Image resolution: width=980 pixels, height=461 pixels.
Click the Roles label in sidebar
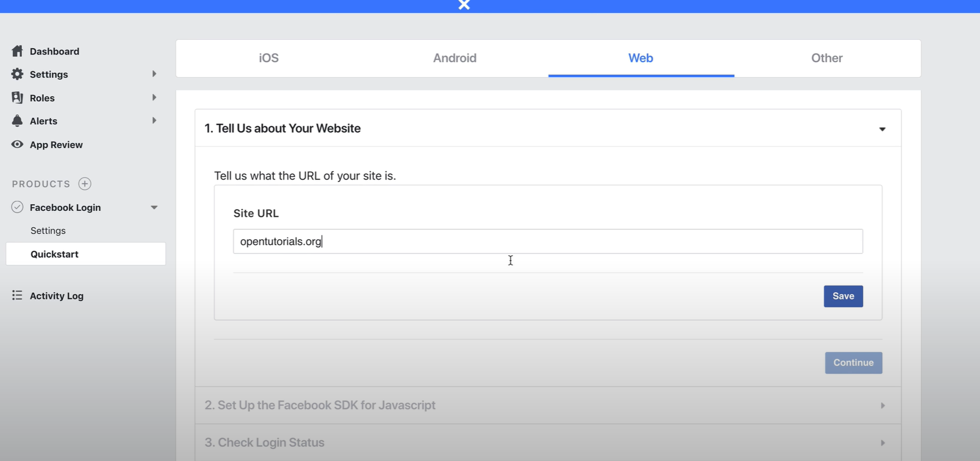pyautogui.click(x=42, y=98)
